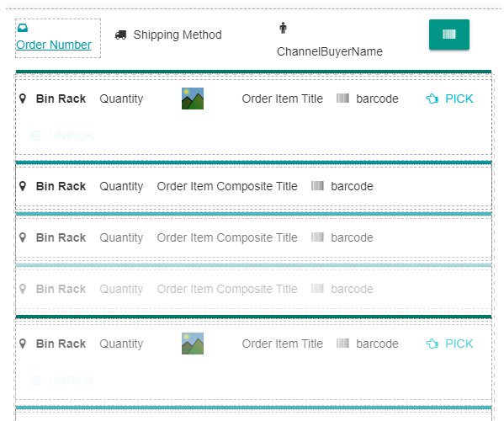Click the location pin in first item row
The height and width of the screenshot is (421, 504).
click(23, 99)
